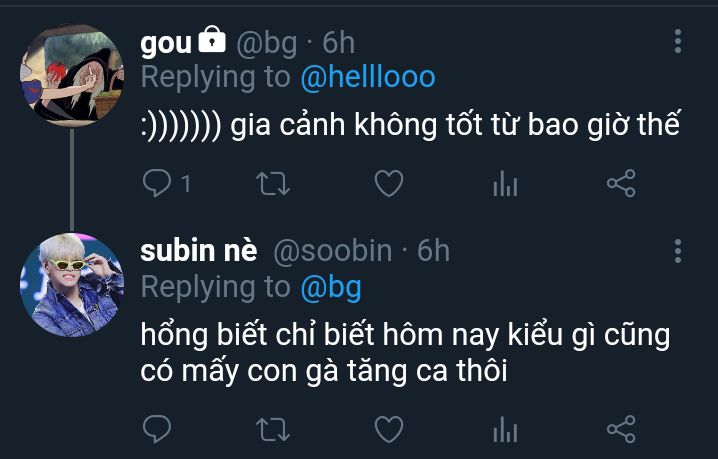Open gou's profile picture
Screen dimensions: 718x459
[72, 75]
